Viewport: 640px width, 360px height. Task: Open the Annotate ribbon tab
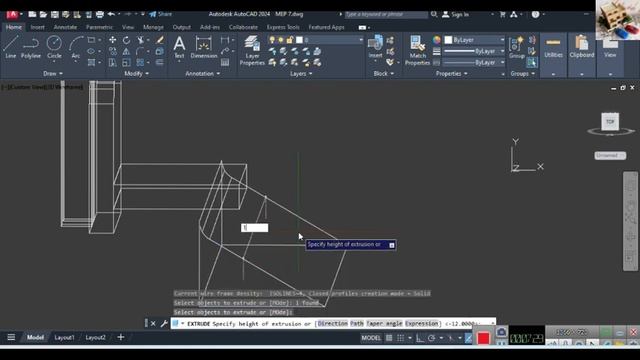[x=65, y=27]
